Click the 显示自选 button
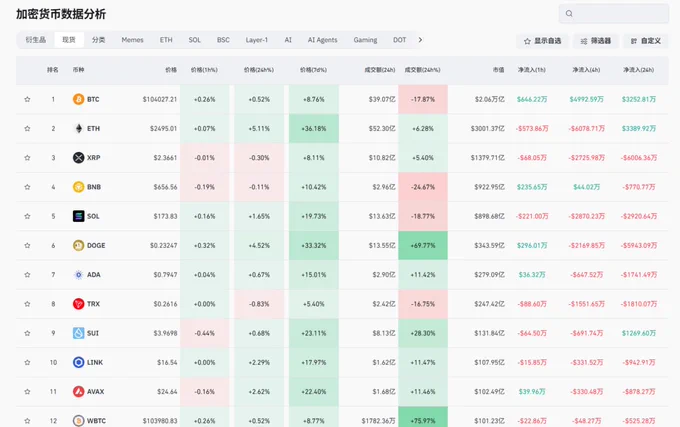 click(542, 41)
